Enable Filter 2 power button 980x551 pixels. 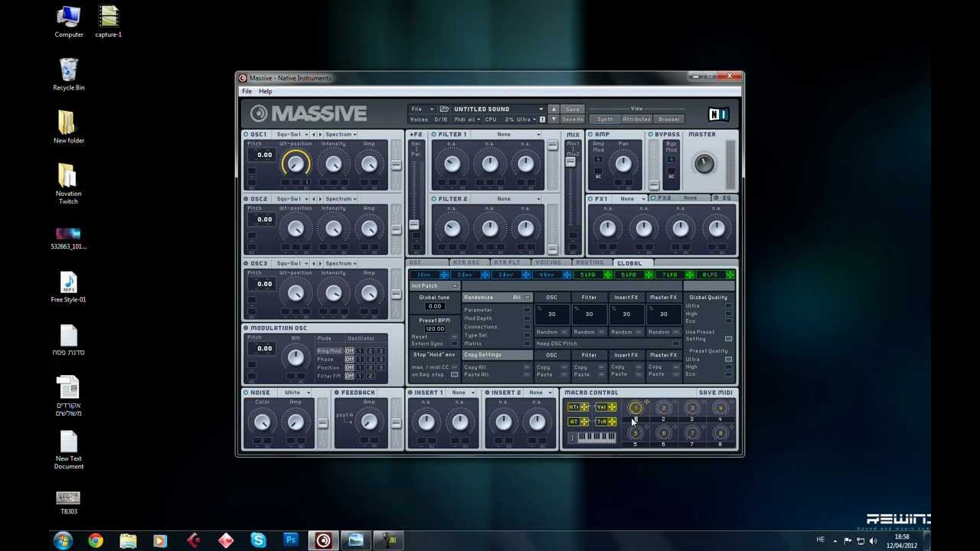[x=434, y=199]
